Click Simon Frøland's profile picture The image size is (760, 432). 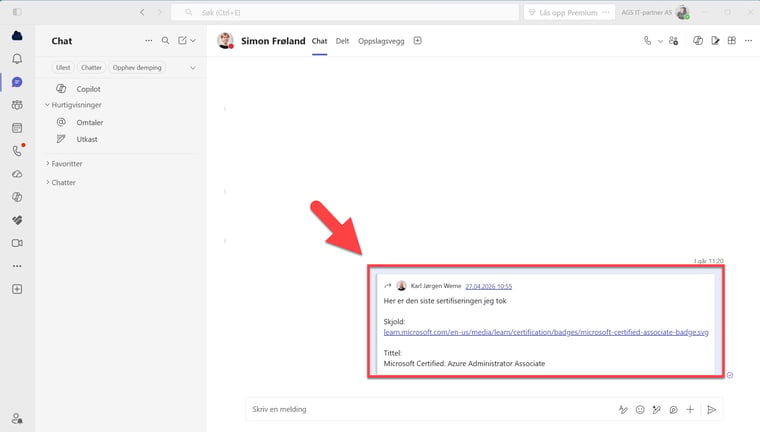pos(225,41)
